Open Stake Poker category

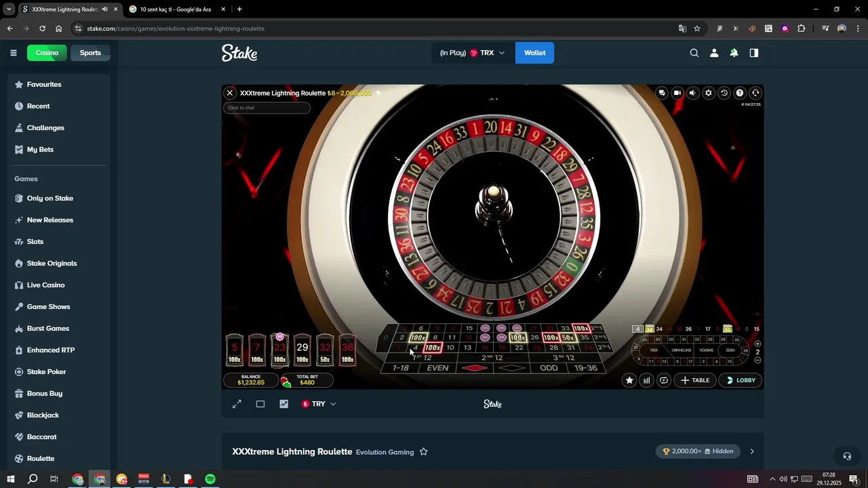click(60, 371)
